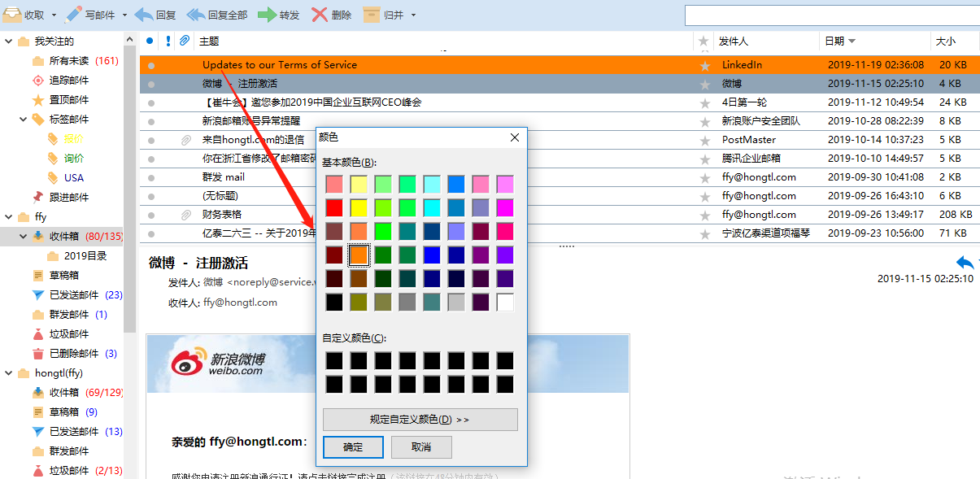Open the Pinned mail (置顶邮件) star folder
Viewport: 980px width, 479px height.
pos(37,100)
